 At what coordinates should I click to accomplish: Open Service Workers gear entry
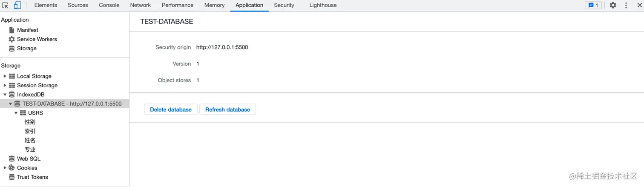pyautogui.click(x=33, y=39)
